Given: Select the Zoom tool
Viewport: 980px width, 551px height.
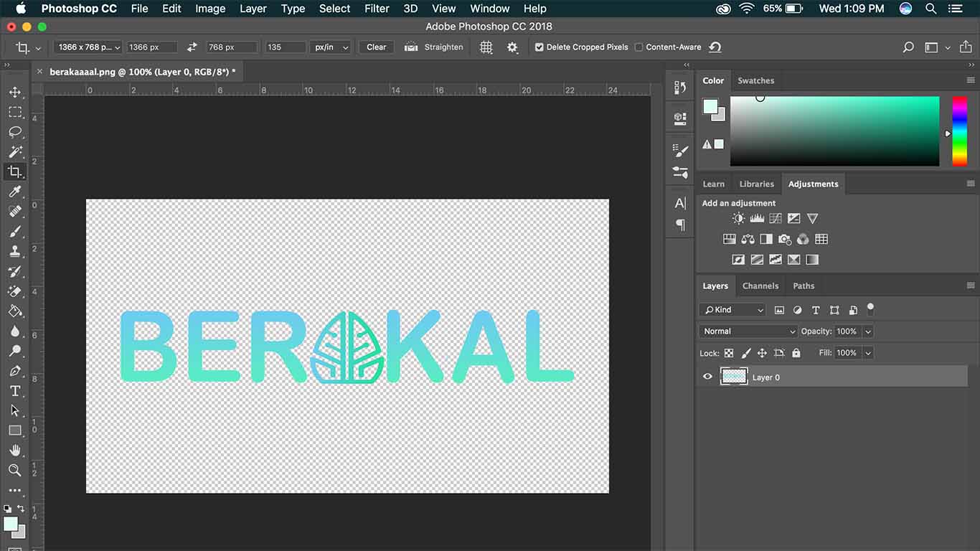Looking at the screenshot, I should click(15, 471).
